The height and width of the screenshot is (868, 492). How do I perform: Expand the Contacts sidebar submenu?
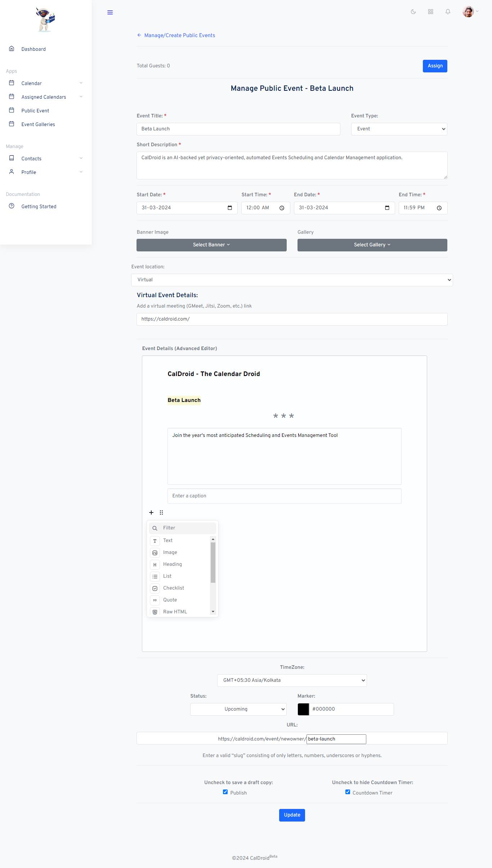point(81,158)
